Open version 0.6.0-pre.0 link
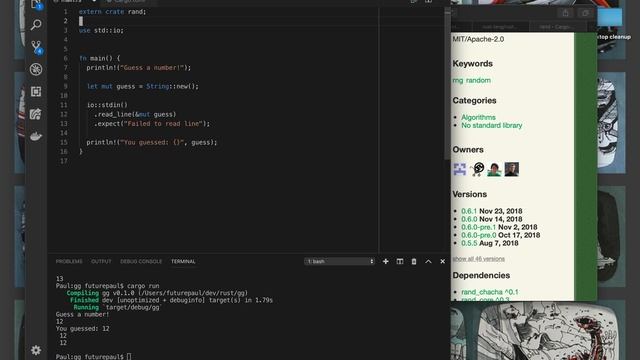 click(x=478, y=235)
